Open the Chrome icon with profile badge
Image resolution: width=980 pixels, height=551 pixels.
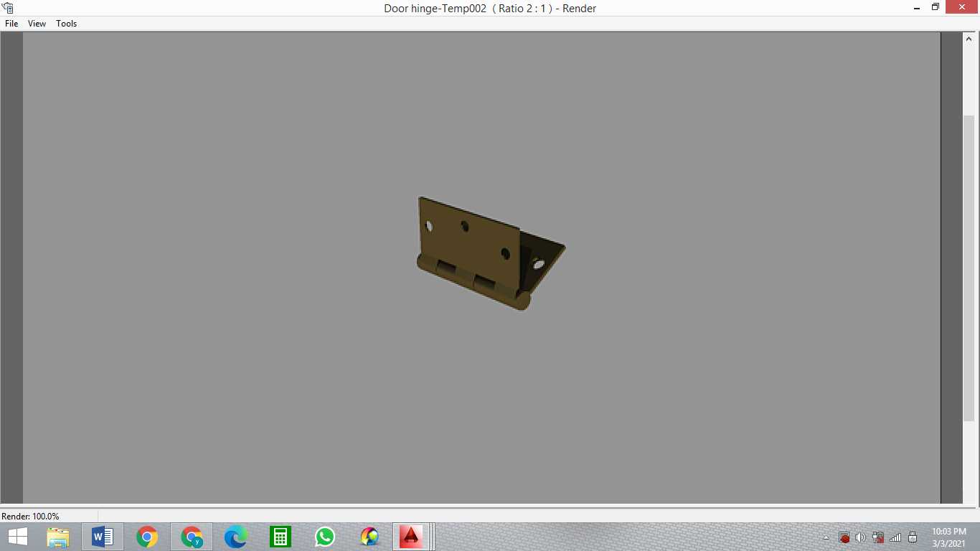[192, 537]
